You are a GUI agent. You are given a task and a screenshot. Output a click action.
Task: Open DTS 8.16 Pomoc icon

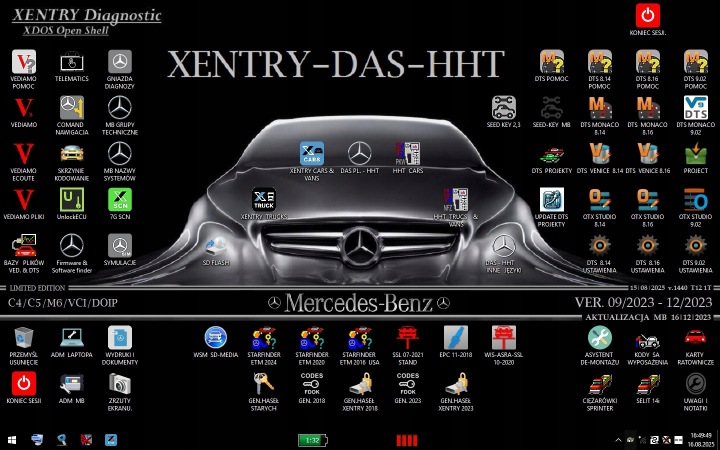(x=647, y=62)
